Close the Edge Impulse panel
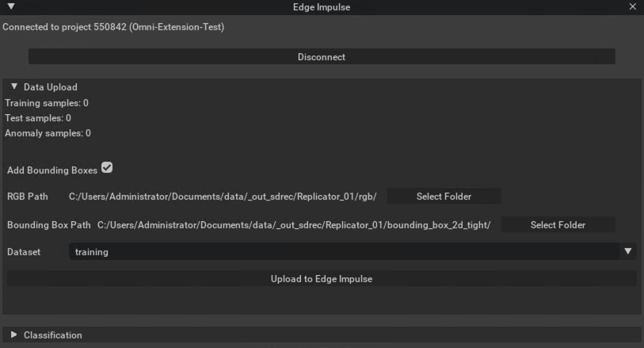 point(632,6)
